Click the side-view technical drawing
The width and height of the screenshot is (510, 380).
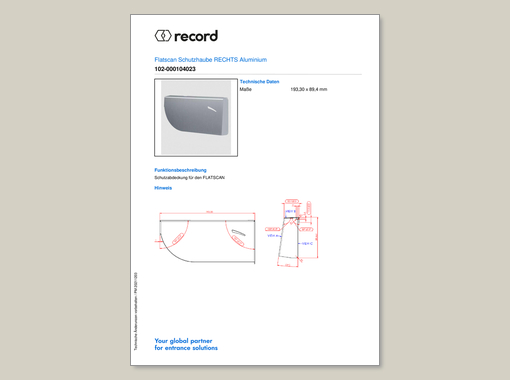tap(292, 233)
